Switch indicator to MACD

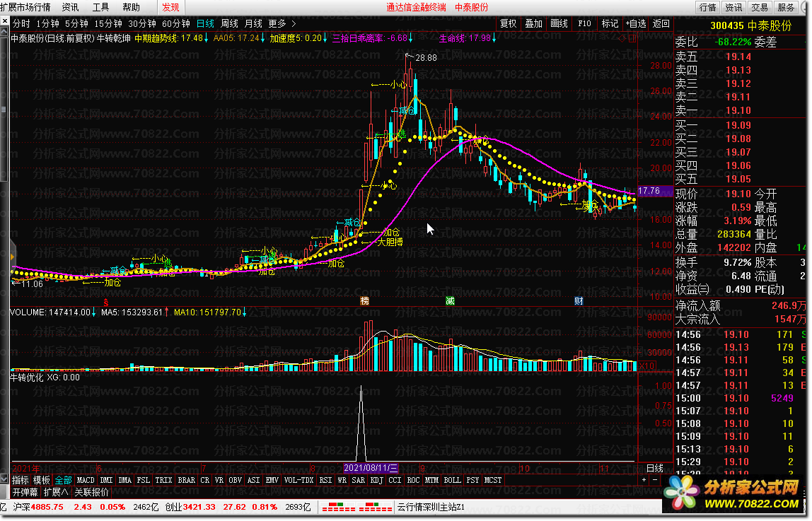[x=86, y=479]
